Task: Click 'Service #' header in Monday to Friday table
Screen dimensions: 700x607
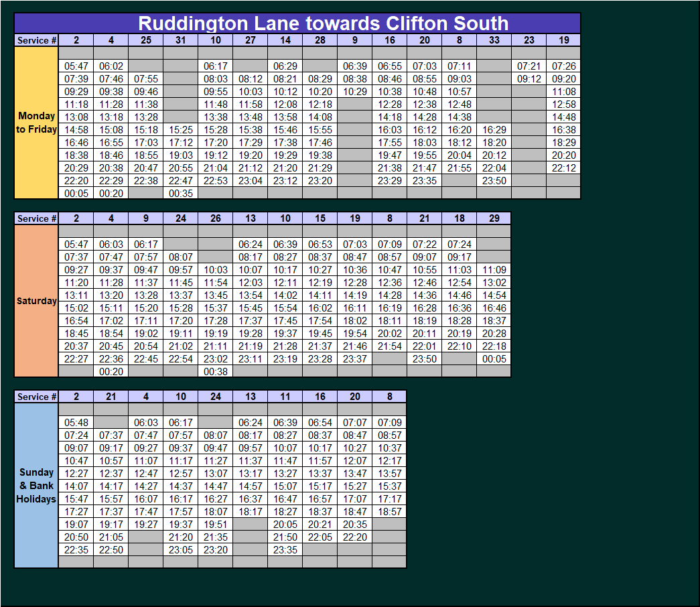Action: 37,40
